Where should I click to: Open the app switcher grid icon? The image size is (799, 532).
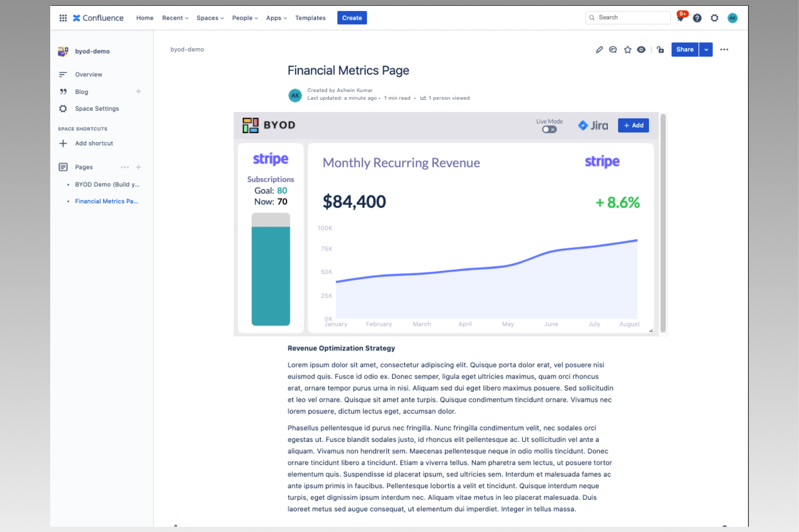(x=63, y=18)
